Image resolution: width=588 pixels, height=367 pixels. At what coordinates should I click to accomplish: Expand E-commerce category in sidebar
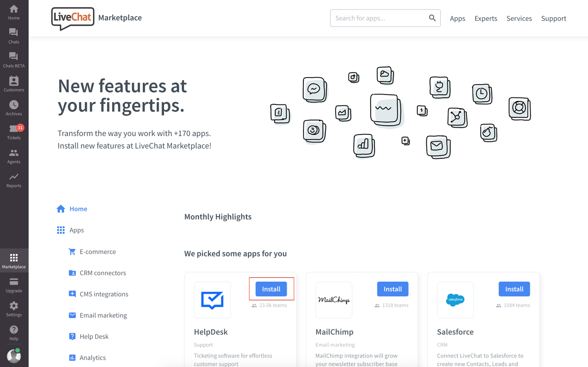(98, 251)
